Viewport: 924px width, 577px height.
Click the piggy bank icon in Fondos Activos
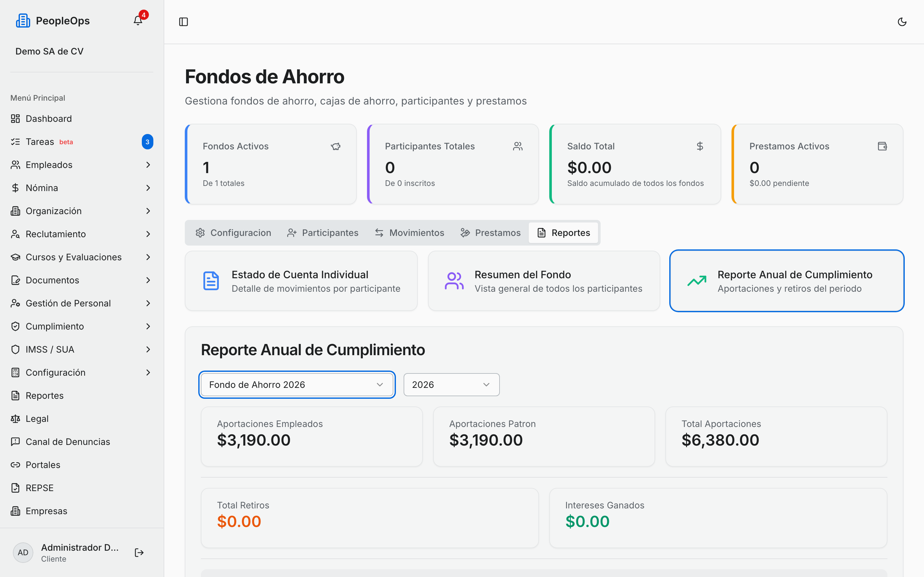[336, 146]
